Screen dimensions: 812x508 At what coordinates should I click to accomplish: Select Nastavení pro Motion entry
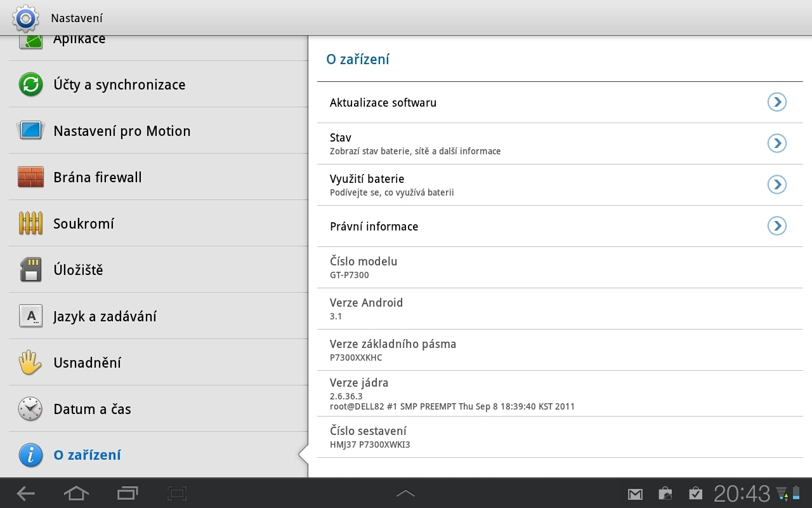(121, 131)
